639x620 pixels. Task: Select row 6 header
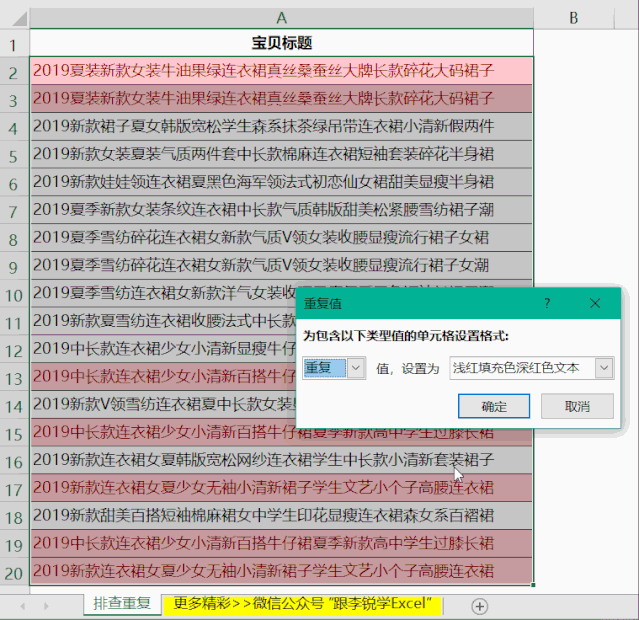click(x=14, y=184)
